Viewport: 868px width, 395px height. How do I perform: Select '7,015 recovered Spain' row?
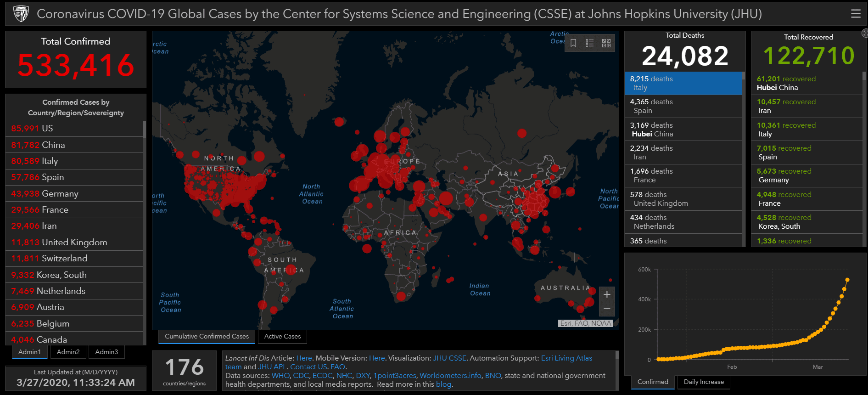coord(807,152)
